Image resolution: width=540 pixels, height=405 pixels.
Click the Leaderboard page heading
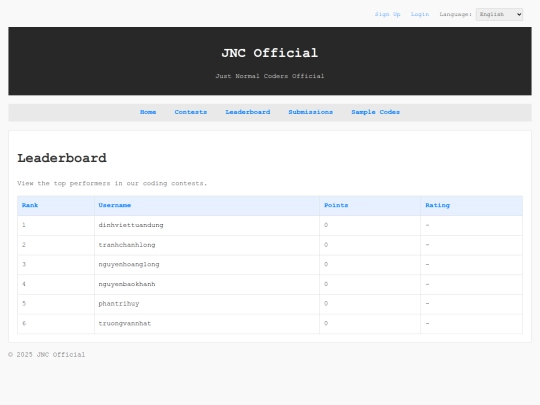[62, 158]
